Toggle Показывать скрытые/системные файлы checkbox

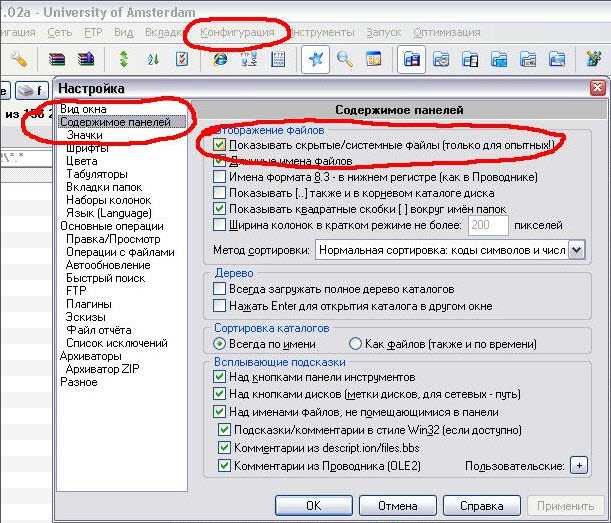pyautogui.click(x=220, y=145)
